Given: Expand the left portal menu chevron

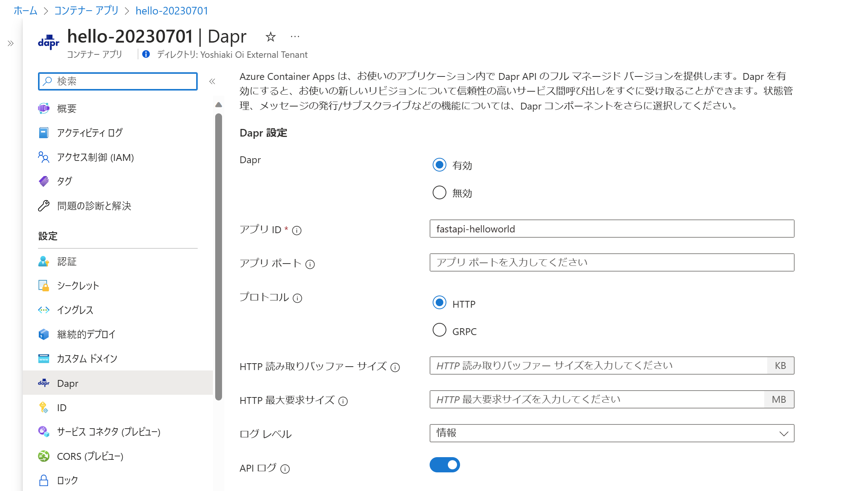Looking at the screenshot, I should coord(11,43).
